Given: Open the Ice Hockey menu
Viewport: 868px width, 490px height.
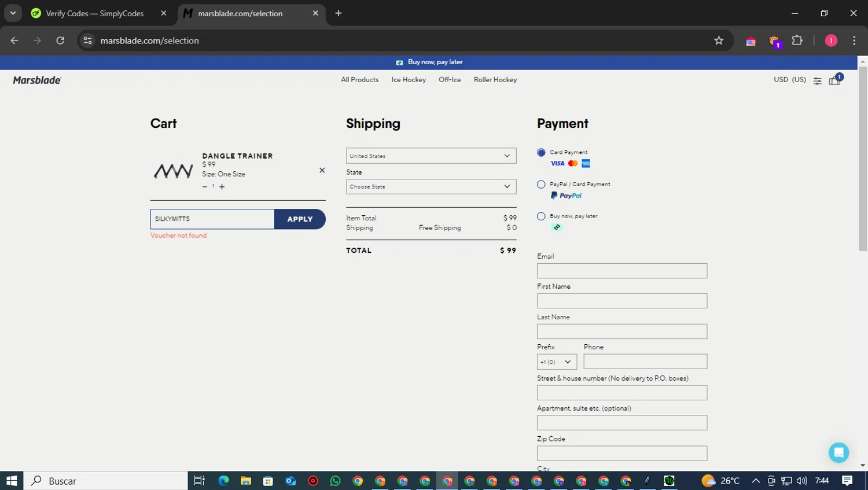Looking at the screenshot, I should coord(409,80).
